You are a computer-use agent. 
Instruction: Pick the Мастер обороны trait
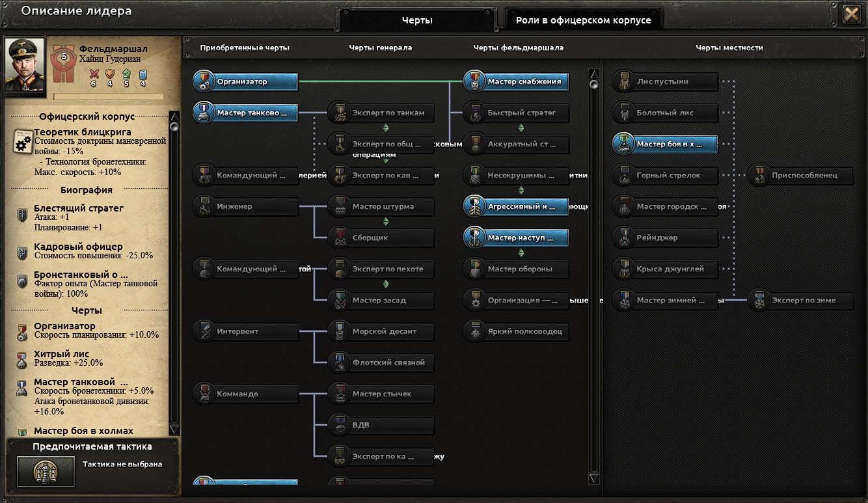pyautogui.click(x=517, y=269)
